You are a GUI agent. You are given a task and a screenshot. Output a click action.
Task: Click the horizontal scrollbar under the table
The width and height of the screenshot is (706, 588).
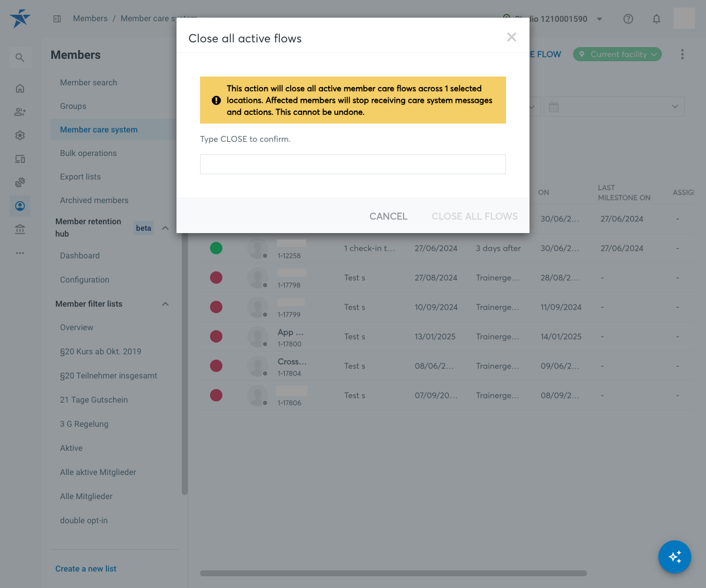(x=394, y=573)
